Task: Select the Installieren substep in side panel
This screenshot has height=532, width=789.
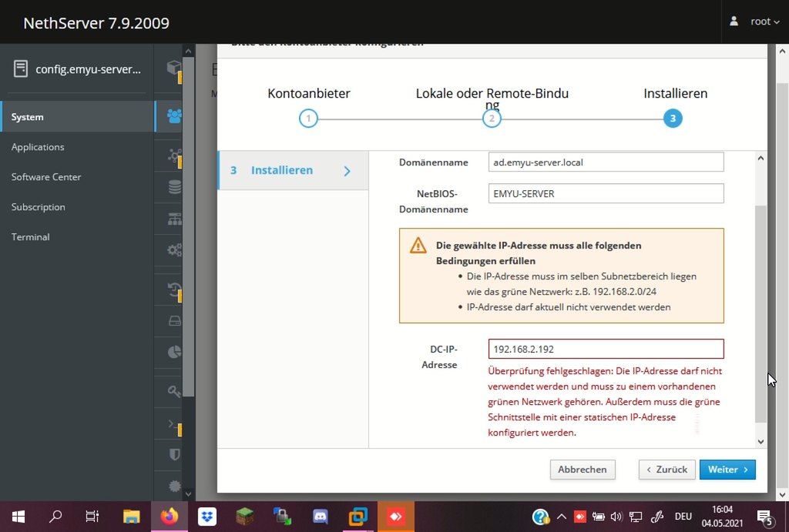Action: pyautogui.click(x=293, y=170)
